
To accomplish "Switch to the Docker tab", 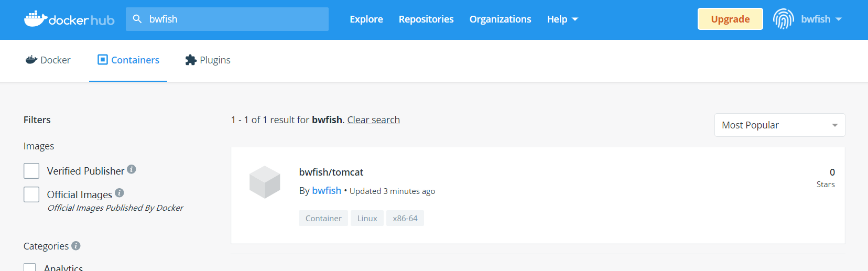I will click(48, 60).
